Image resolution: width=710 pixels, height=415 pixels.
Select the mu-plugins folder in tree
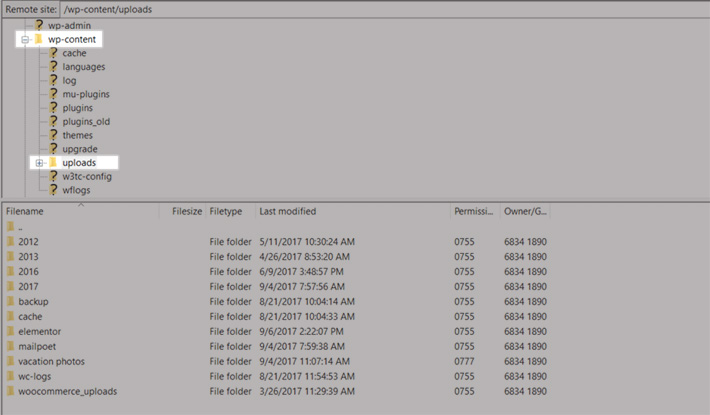click(x=85, y=94)
